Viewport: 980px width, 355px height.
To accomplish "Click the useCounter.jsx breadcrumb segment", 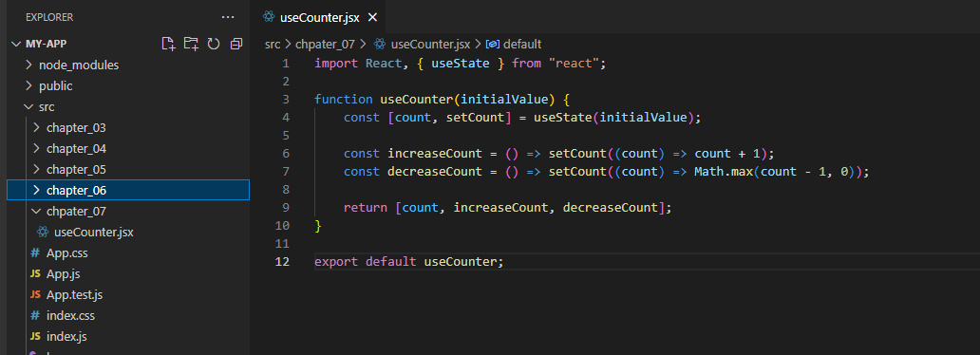I will pyautogui.click(x=430, y=45).
